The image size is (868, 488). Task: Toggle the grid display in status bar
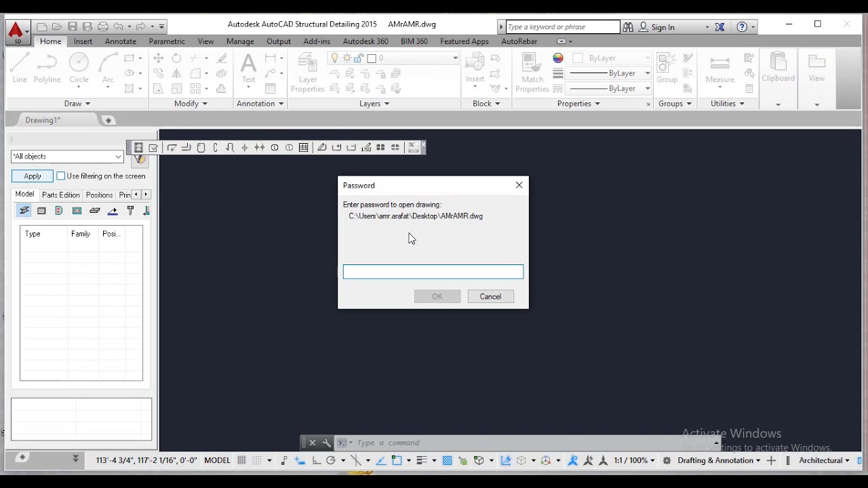click(241, 460)
